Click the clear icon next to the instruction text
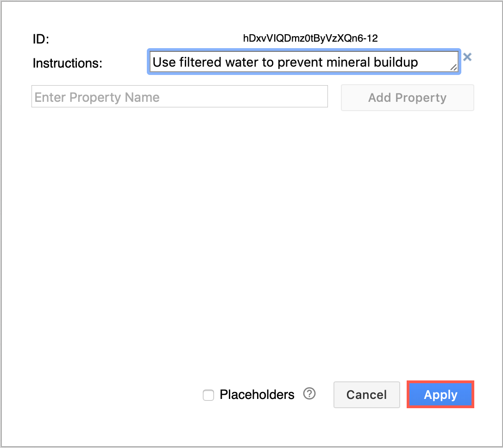503x448 pixels. [x=467, y=57]
